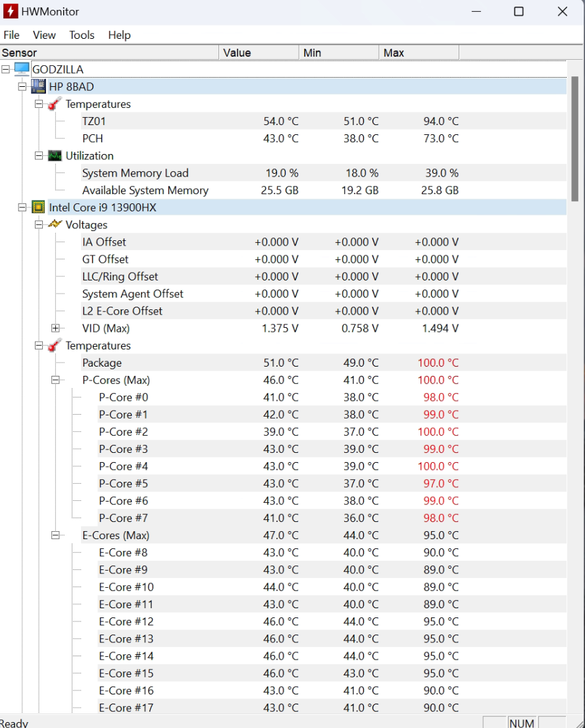Click the Intel Core i9 CPU chip icon
This screenshot has width=585, height=728.
[x=39, y=207]
